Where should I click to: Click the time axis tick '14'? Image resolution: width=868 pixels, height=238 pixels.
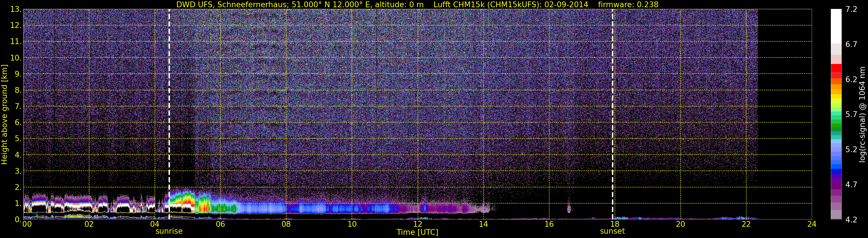tap(483, 224)
